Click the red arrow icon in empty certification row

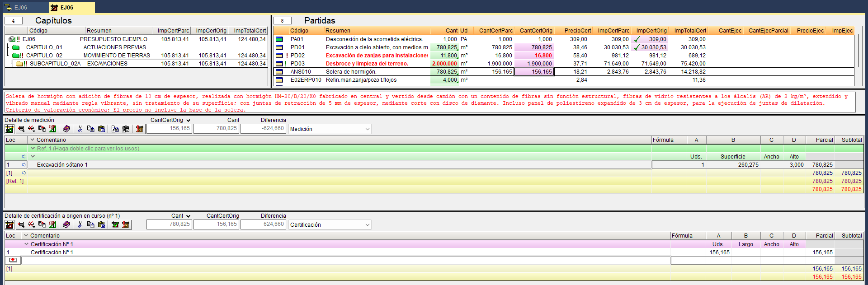point(13,260)
